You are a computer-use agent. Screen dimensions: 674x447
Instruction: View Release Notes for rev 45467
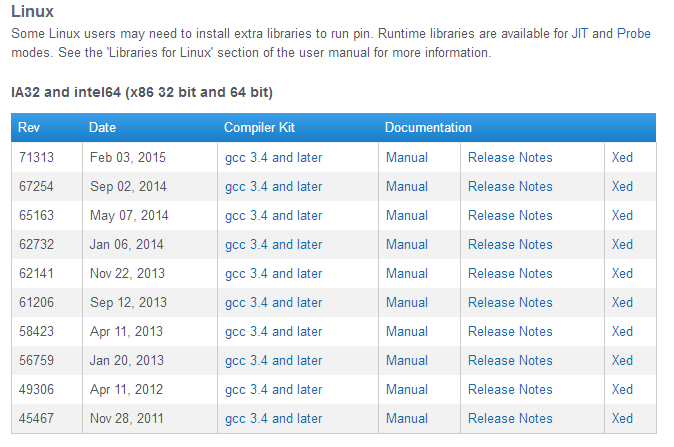click(x=510, y=419)
